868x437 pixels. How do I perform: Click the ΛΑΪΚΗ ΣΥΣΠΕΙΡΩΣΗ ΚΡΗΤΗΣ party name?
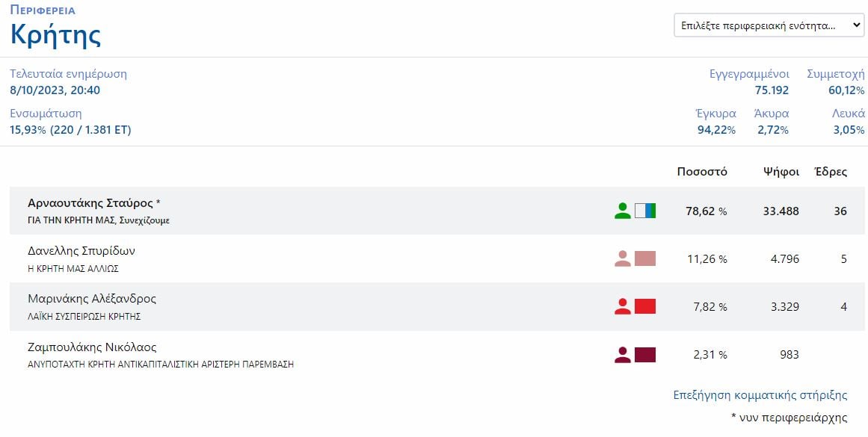84,317
